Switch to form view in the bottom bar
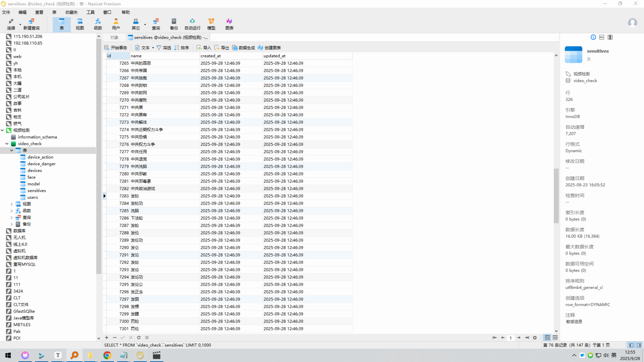644x362 pixels. pyautogui.click(x=555, y=338)
